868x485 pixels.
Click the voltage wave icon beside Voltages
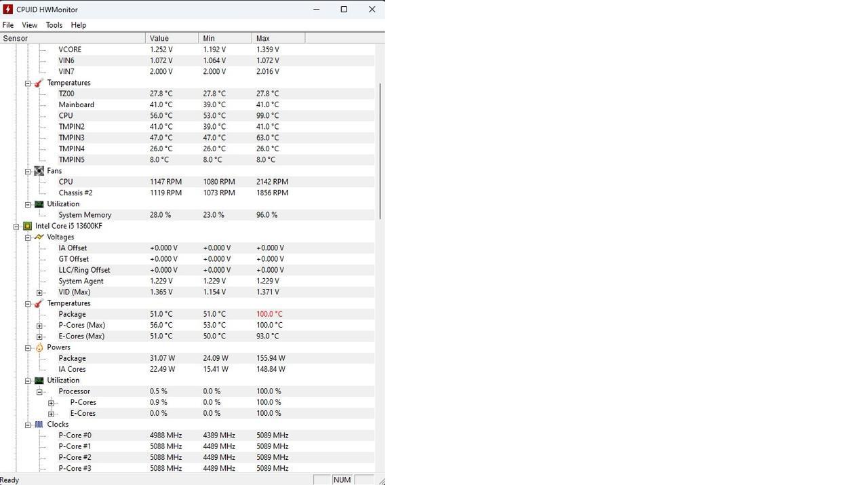39,237
